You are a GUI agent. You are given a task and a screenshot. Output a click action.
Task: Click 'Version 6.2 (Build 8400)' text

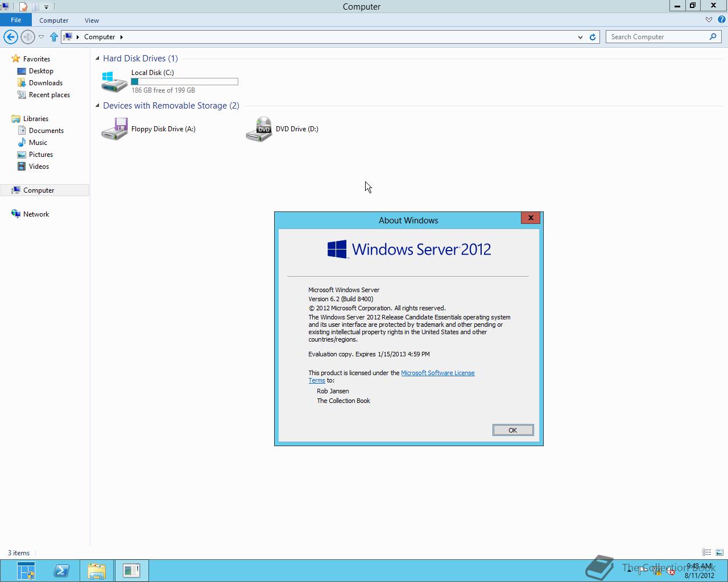click(341, 299)
